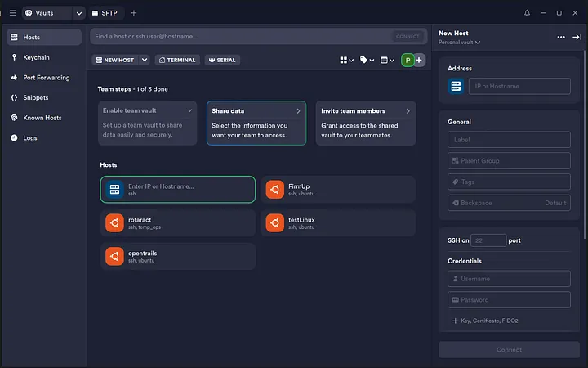Add a new tab with plus icon
The width and height of the screenshot is (588, 368).
(x=134, y=13)
